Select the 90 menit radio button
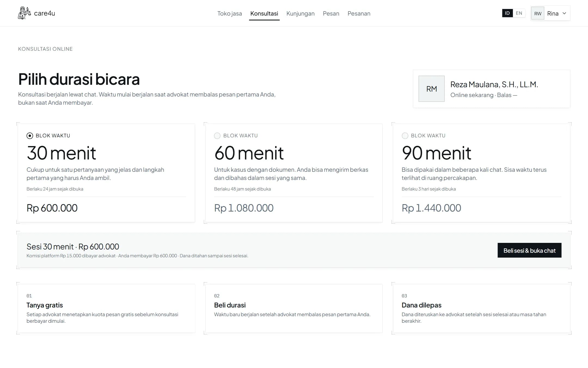Screen dimensions: 588x368 405,136
